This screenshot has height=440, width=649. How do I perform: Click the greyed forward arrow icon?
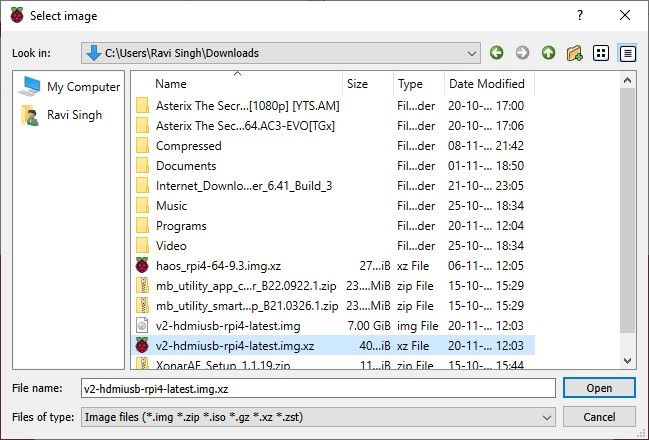[522, 53]
